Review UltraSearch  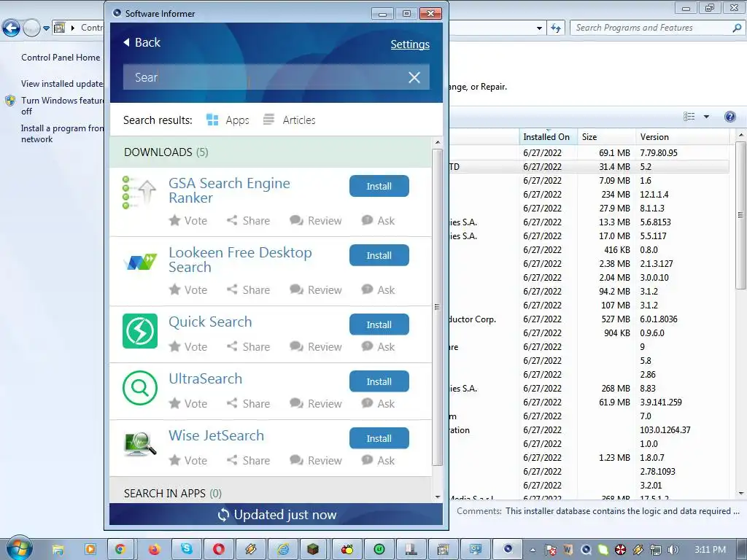pos(315,403)
